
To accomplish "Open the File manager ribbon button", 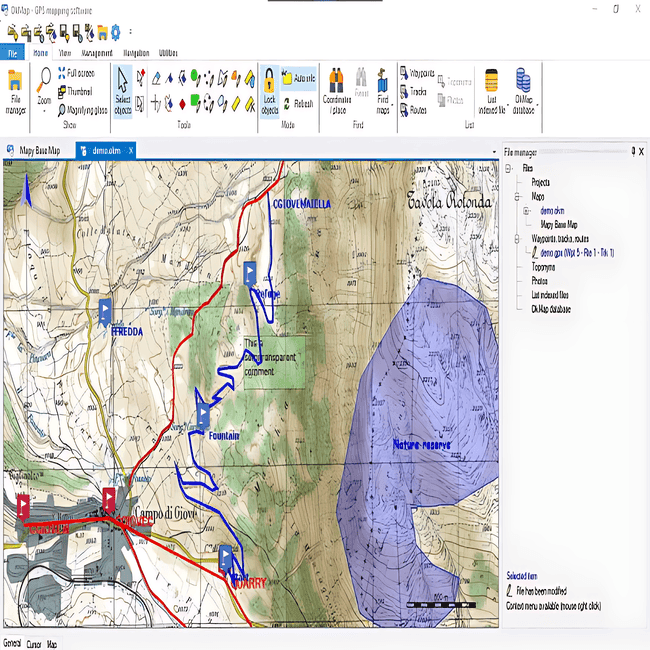I will (x=15, y=92).
